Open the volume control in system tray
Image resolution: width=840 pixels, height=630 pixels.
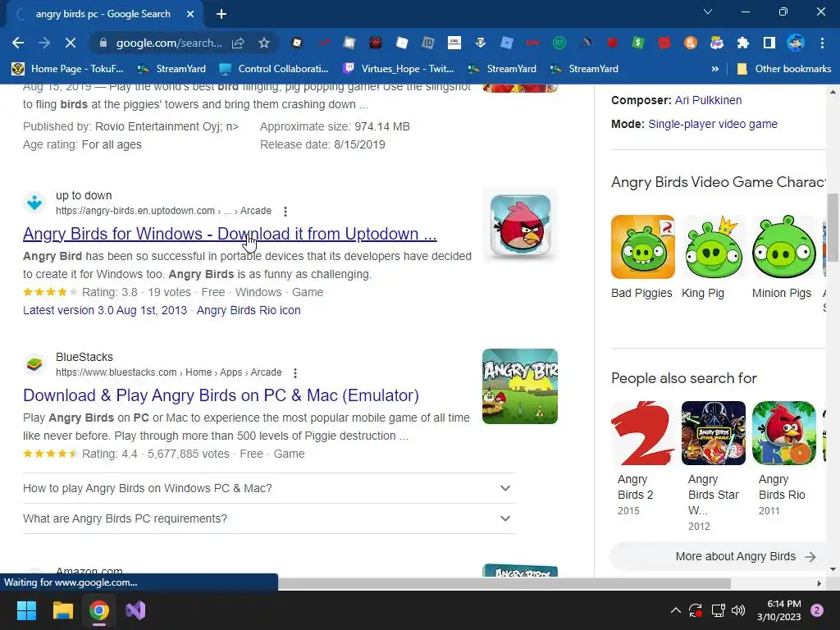click(x=737, y=610)
